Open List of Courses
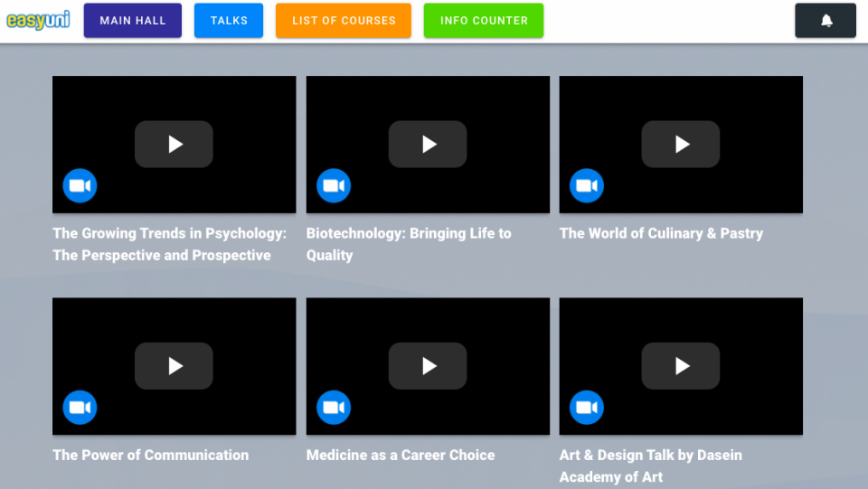The image size is (868, 489). [x=344, y=21]
